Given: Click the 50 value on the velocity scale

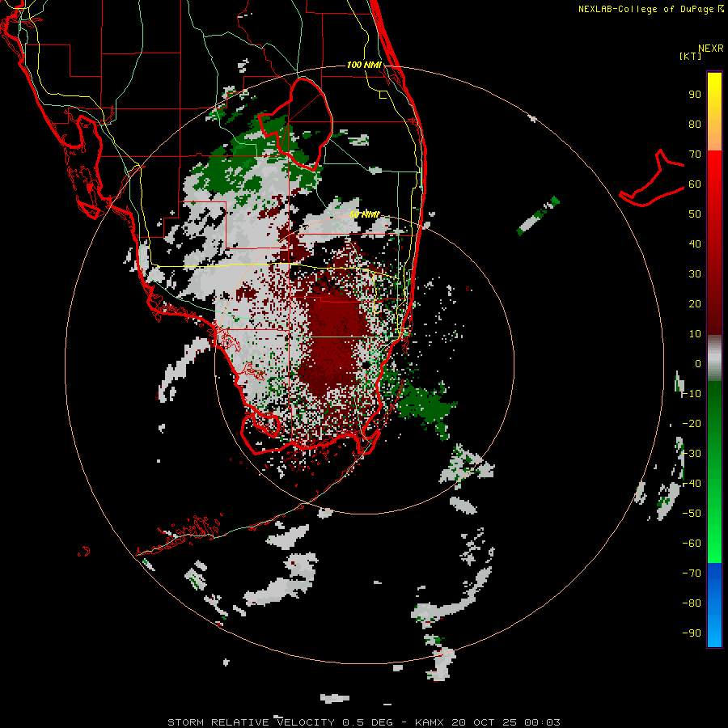Looking at the screenshot, I should 695,214.
